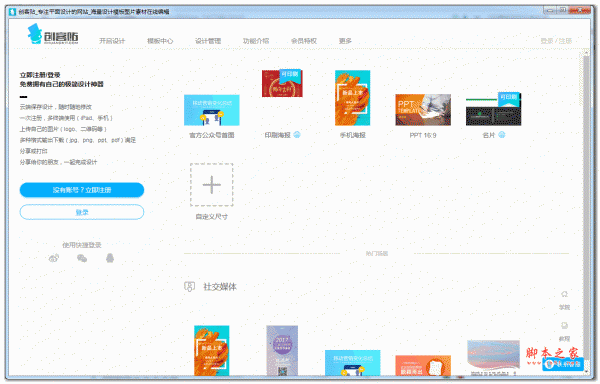Select the 手机海报 template thumbnail
600x384 pixels.
tap(352, 98)
